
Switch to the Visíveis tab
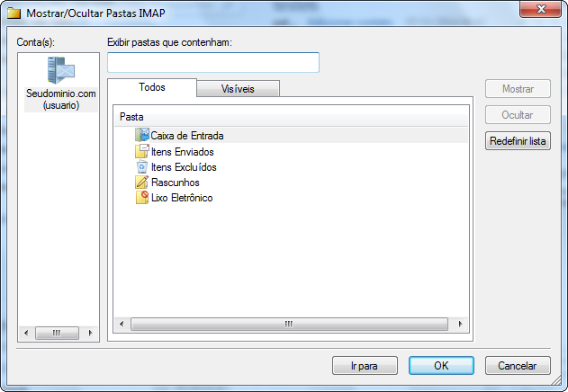(x=238, y=89)
